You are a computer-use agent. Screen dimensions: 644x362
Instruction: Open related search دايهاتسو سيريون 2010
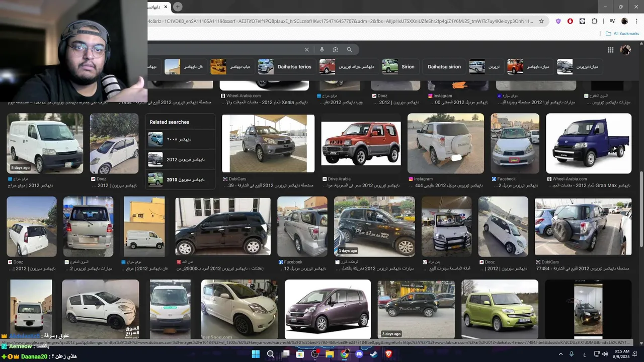click(x=180, y=179)
